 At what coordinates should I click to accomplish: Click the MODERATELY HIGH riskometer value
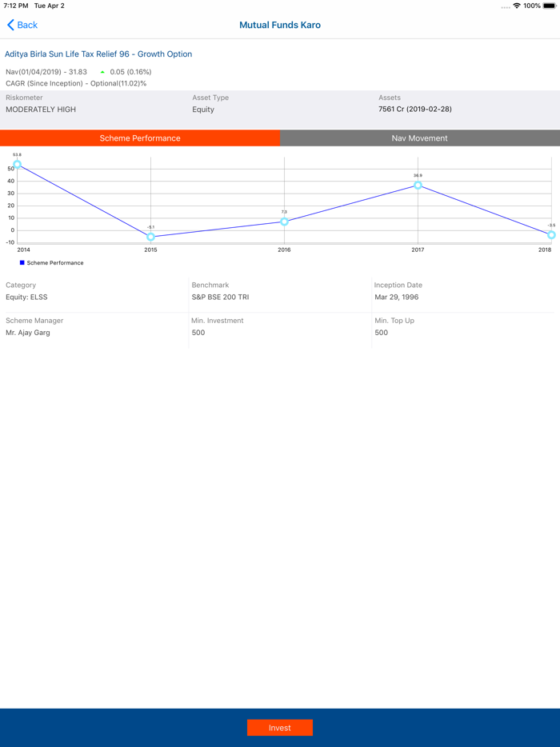click(x=41, y=109)
